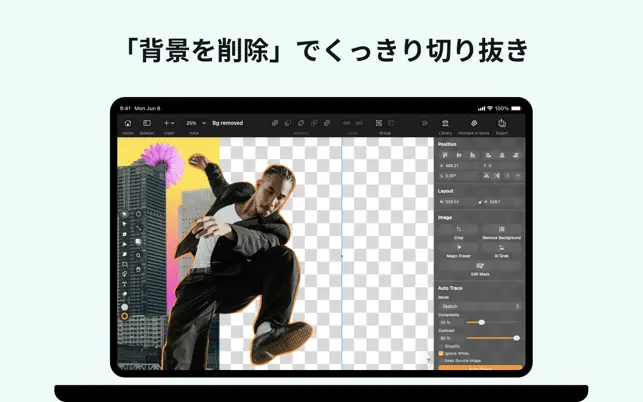Ungroup the selected objects
This screenshot has height=402, width=643.
391,123
